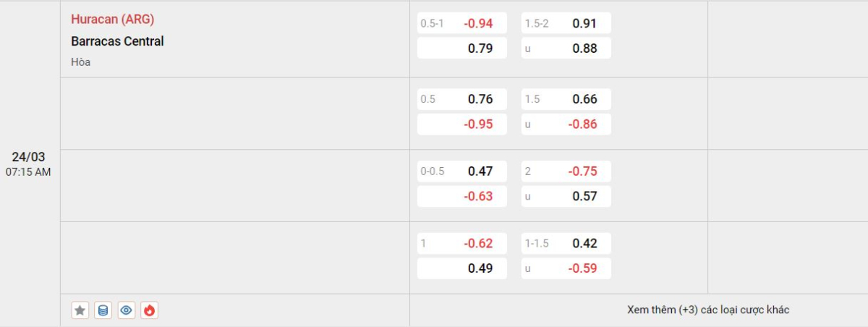
Task: Open the blue database stats icon
Action: 103,310
